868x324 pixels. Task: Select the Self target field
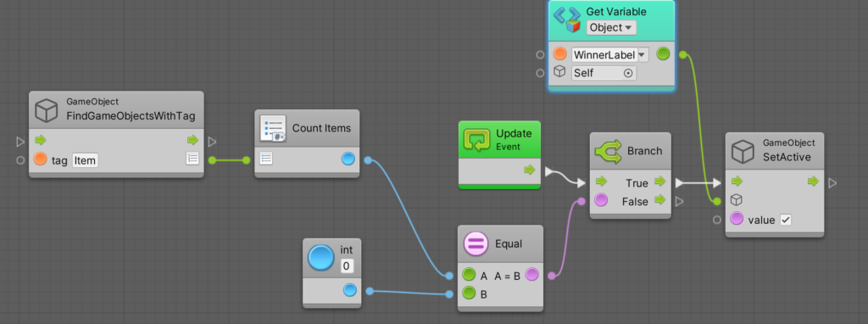click(604, 73)
